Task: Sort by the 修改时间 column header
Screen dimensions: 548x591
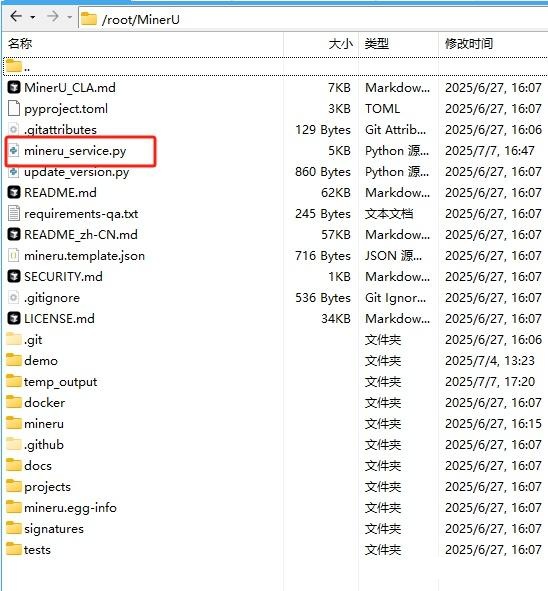Action: [469, 44]
